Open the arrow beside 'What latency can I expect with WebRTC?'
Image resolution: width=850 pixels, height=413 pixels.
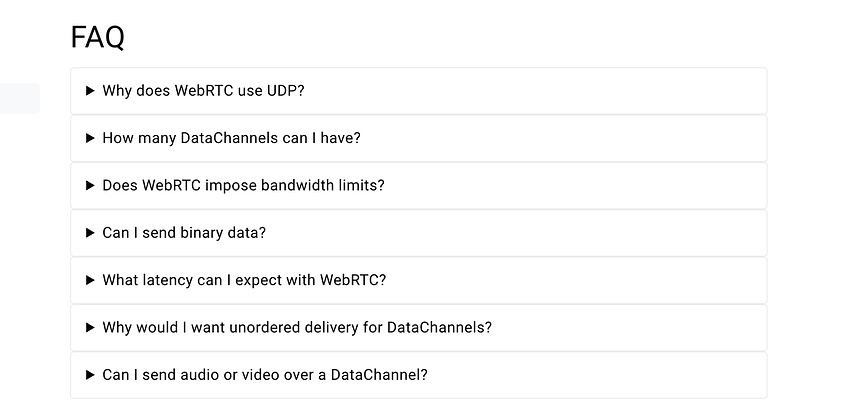pos(91,280)
